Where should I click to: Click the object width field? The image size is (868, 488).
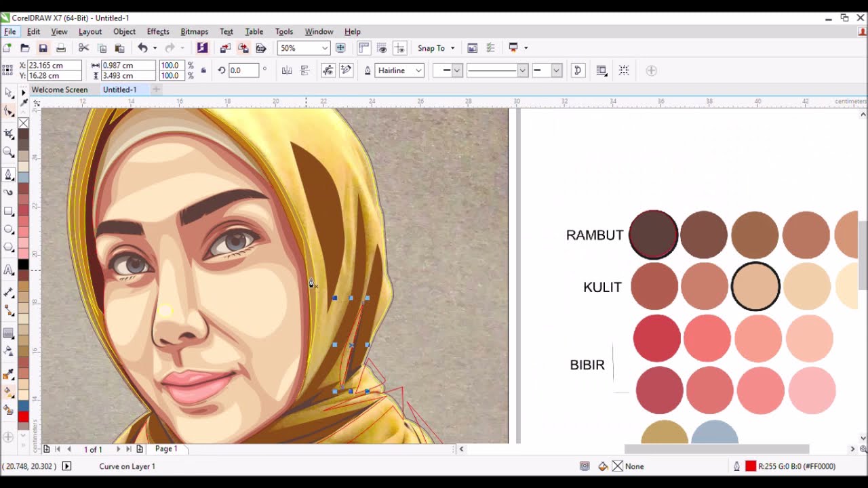[128, 65]
